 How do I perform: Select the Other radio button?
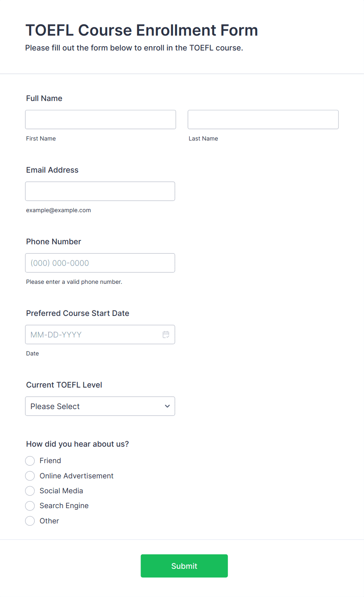30,521
